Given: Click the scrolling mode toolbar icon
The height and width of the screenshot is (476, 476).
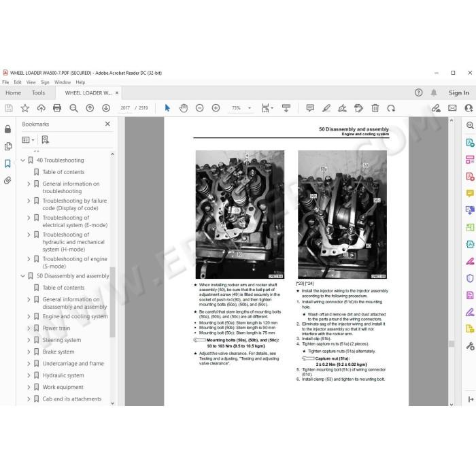Looking at the screenshot, I should [x=286, y=108].
